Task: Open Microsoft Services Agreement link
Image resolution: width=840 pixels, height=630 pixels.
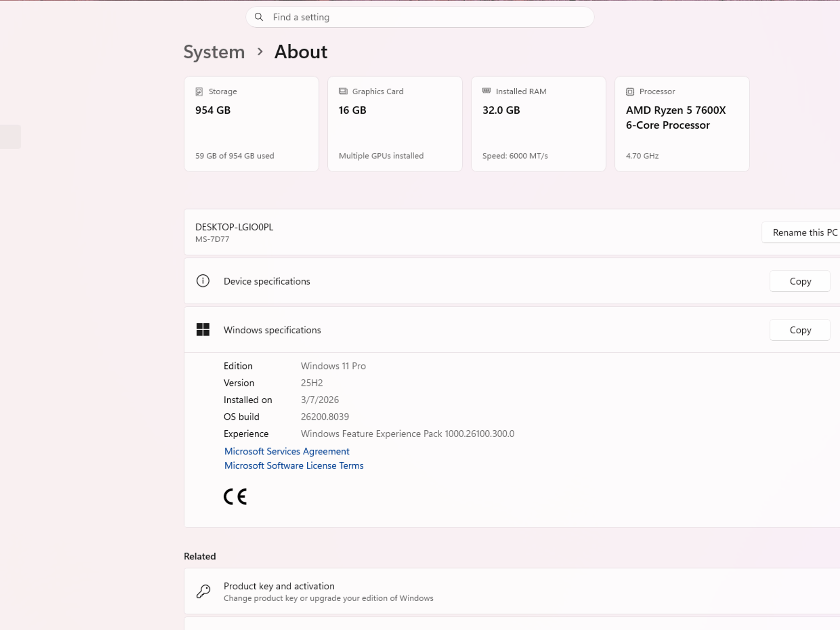Action: tap(287, 451)
